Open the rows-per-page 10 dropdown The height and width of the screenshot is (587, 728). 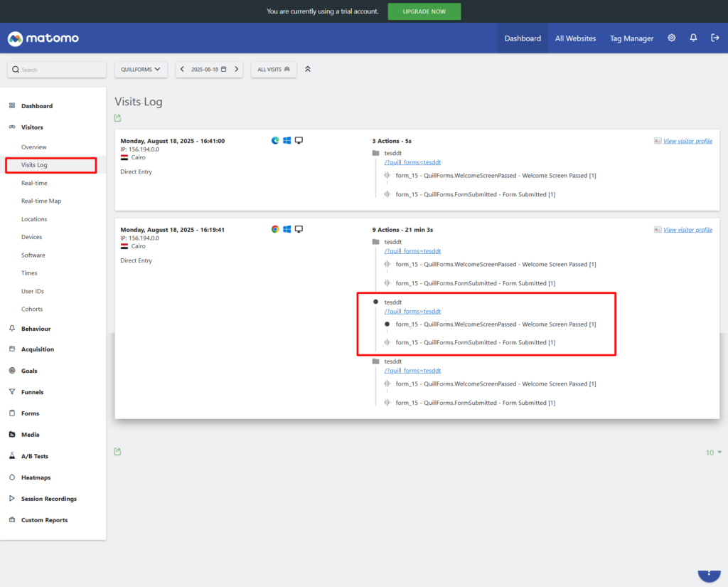click(x=714, y=453)
